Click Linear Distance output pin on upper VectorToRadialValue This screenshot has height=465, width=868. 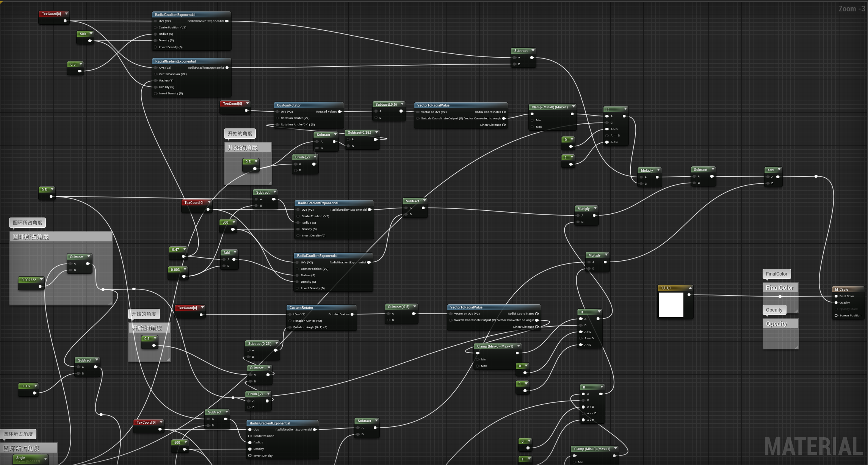tap(504, 125)
